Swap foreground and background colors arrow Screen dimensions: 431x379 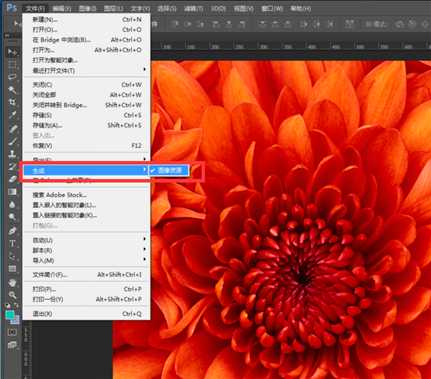16,305
